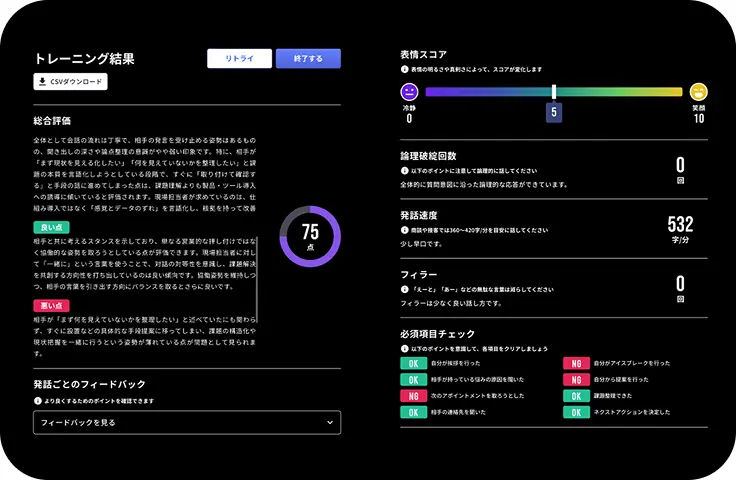The height and width of the screenshot is (480, 736).
Task: Click the 終了する button
Action: point(308,59)
